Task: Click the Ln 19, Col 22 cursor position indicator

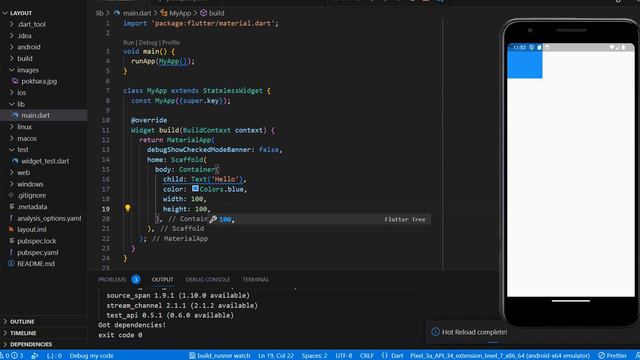Action: click(276, 356)
